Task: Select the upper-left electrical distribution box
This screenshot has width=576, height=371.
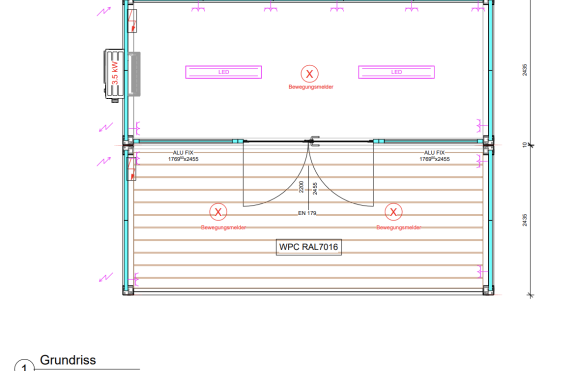Action: [132, 21]
